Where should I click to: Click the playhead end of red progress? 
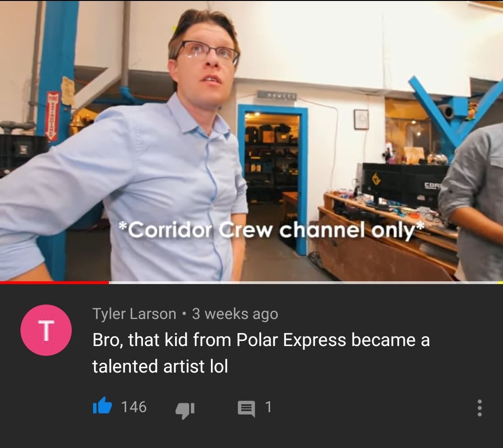109,283
